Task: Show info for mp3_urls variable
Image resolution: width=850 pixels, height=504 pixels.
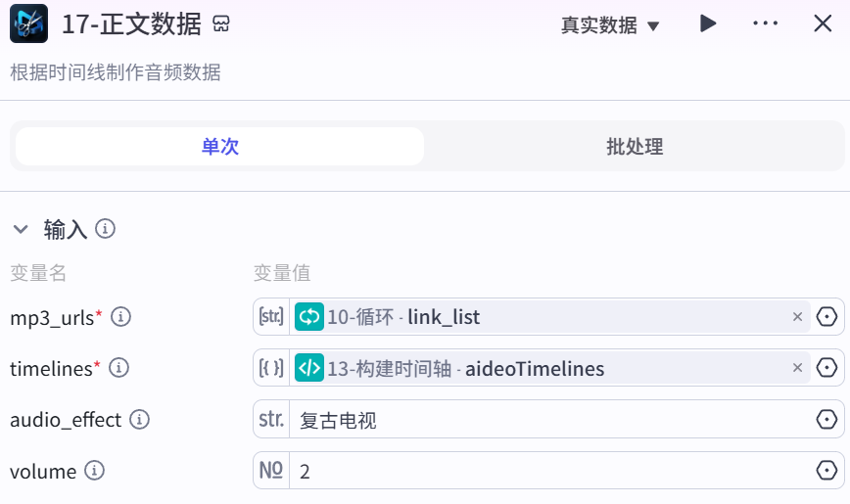Action: [120, 316]
